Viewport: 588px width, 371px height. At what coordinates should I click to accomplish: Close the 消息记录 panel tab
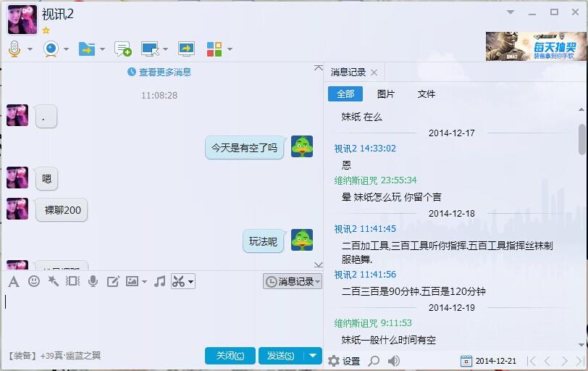374,72
